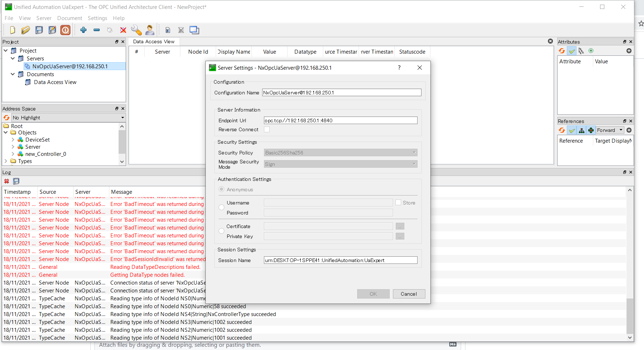The height and width of the screenshot is (350, 644).
Task: Open the Server menu
Action: point(44,18)
